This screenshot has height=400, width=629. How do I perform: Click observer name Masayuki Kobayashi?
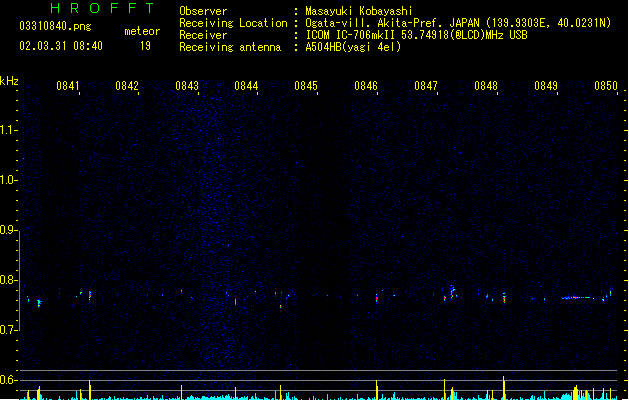pos(359,11)
